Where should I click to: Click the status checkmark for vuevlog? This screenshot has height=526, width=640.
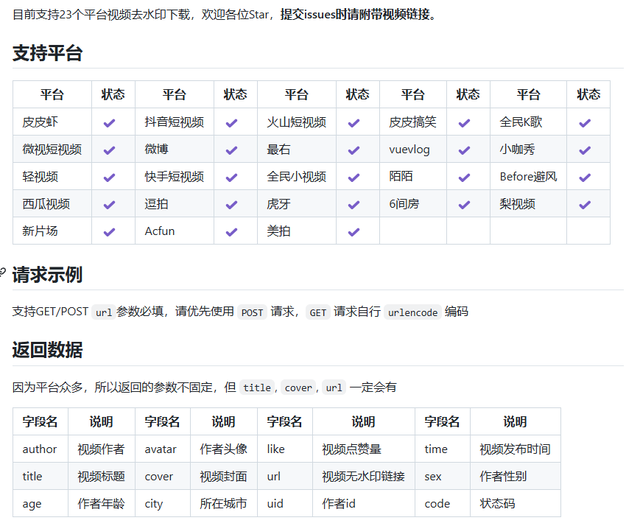click(x=467, y=150)
